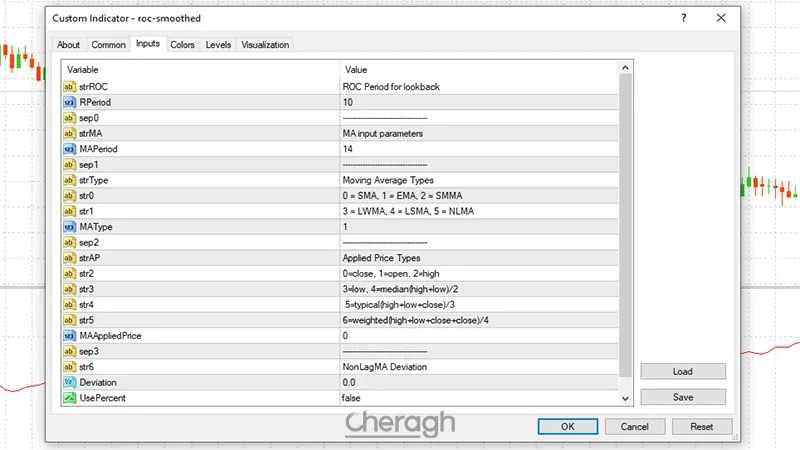800x450 pixels.
Task: Click the string icon beside strROC
Action: (x=70, y=86)
